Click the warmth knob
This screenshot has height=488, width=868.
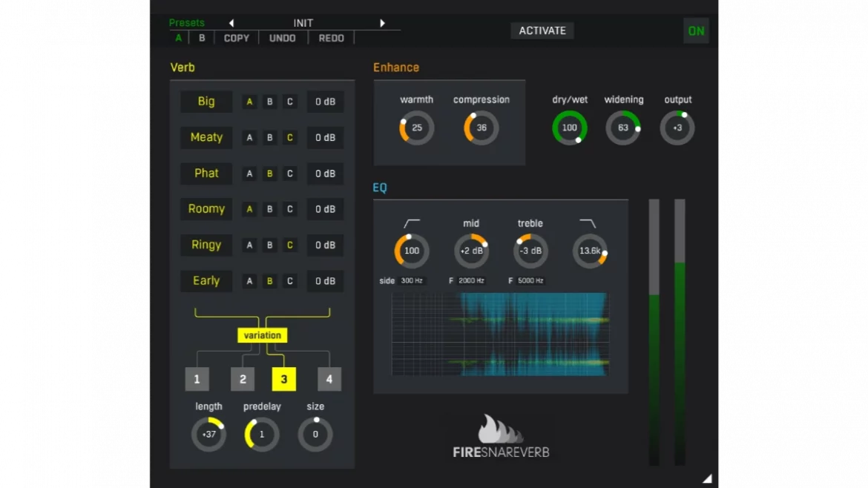(x=417, y=128)
